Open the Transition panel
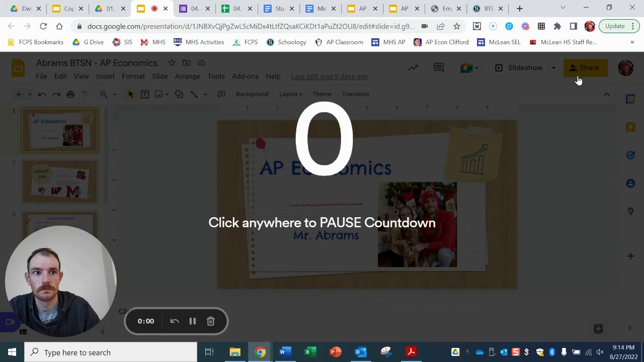Image resolution: width=644 pixels, height=362 pixels. point(355,94)
